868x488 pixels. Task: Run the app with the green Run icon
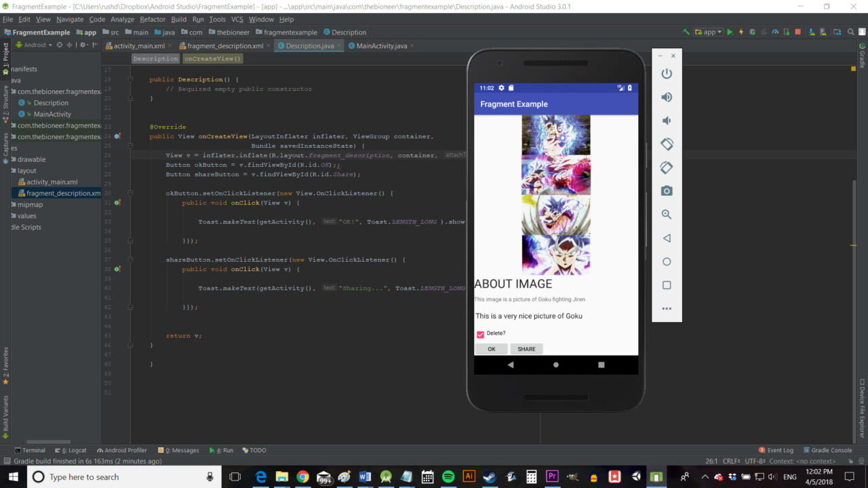[x=730, y=32]
